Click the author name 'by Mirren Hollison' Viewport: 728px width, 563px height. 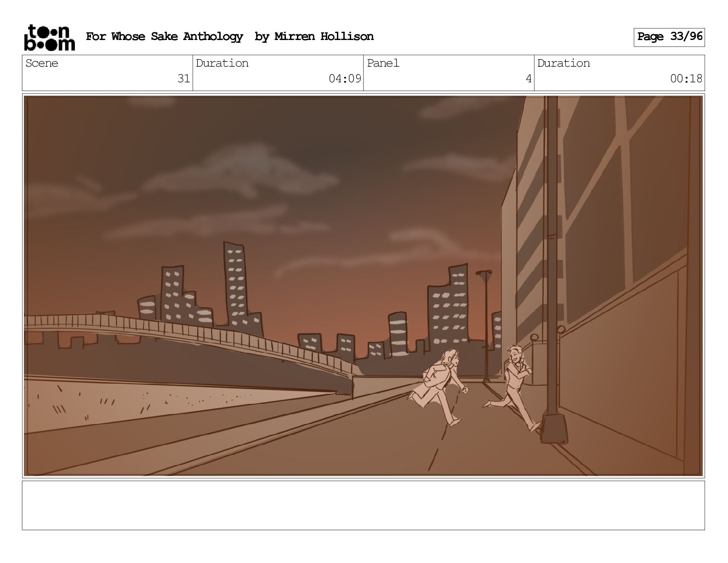[x=314, y=37]
